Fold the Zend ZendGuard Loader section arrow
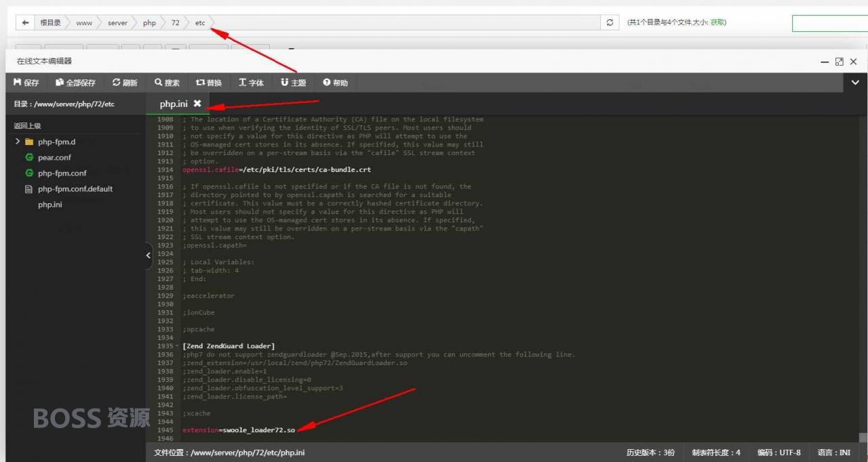 (178, 346)
